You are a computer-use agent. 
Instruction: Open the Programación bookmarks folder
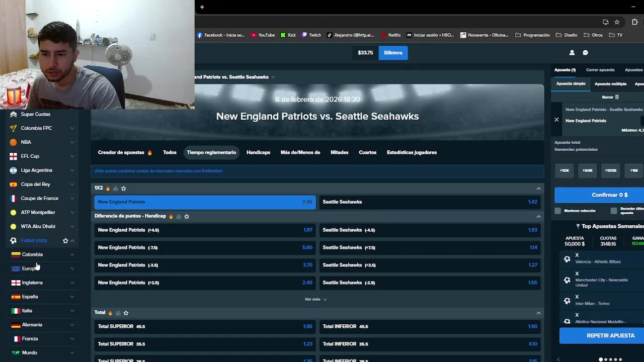tap(532, 35)
